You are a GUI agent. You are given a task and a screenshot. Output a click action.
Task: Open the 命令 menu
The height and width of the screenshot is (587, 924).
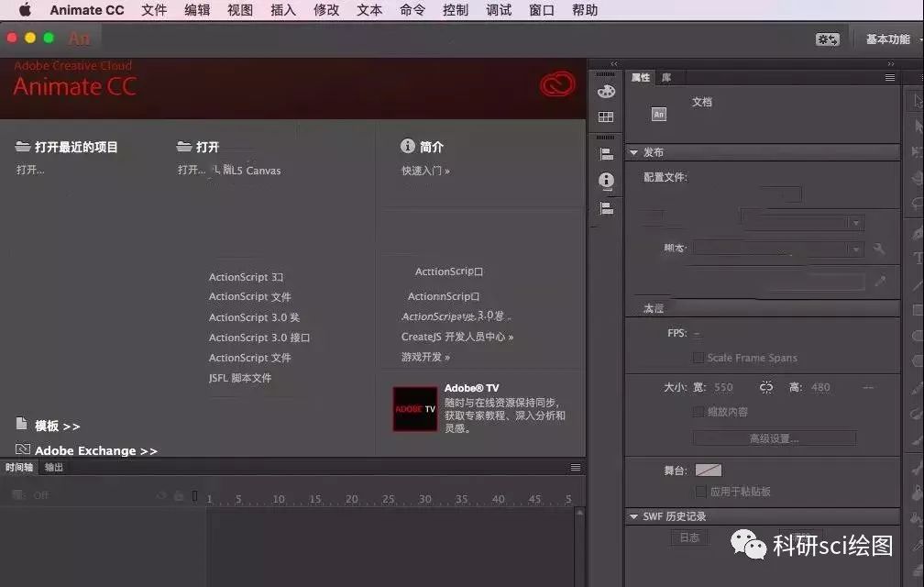click(x=412, y=10)
